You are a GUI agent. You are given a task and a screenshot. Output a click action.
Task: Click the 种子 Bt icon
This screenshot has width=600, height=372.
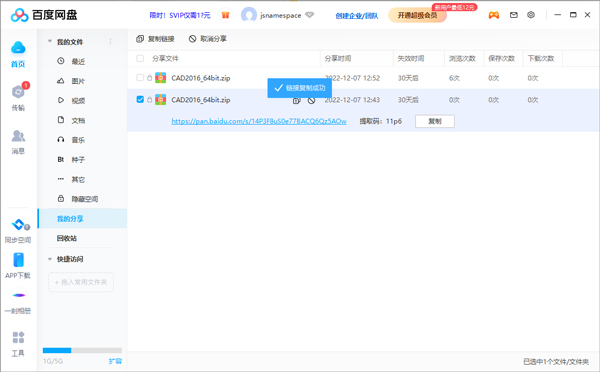60,159
